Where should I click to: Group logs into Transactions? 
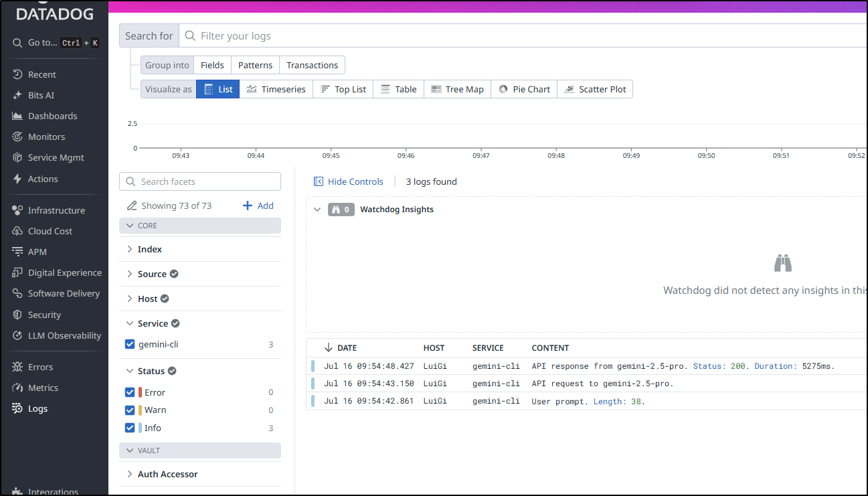click(x=312, y=65)
